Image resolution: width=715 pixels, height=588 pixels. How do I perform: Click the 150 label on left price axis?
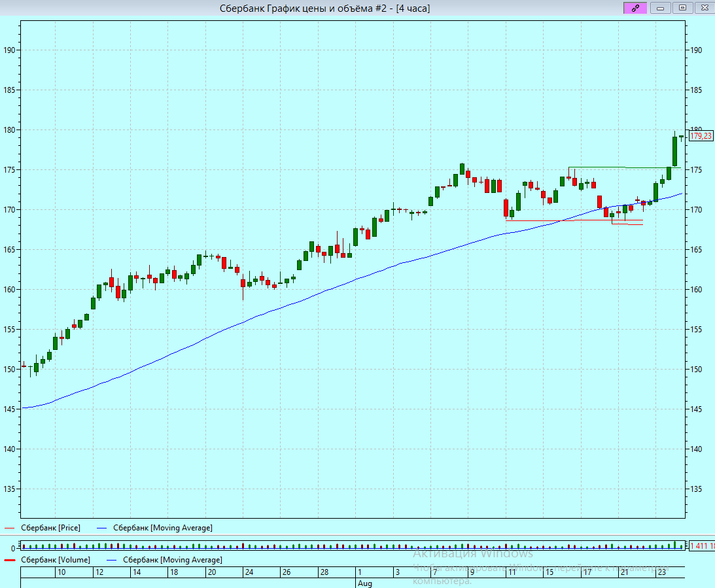coord(9,369)
